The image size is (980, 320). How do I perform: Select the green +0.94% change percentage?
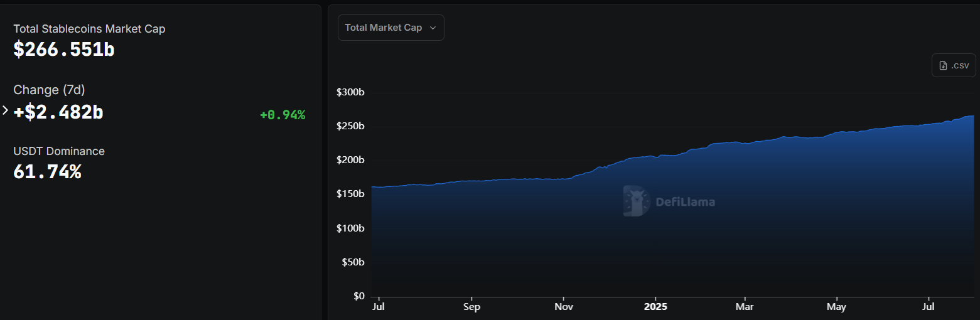point(283,115)
